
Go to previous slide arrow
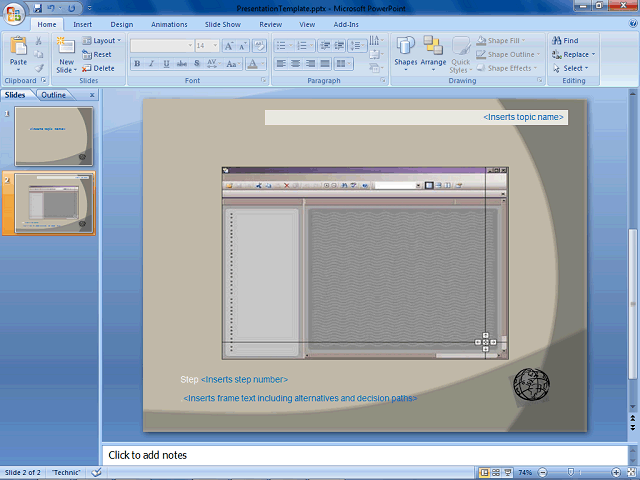point(633,418)
